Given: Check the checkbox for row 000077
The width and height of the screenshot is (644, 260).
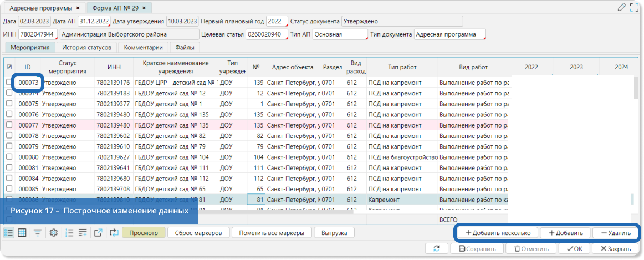Looking at the screenshot, I should tap(9, 125).
